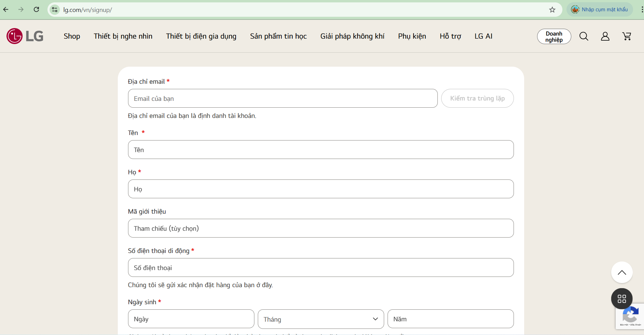Open the floating quick menu grid icon

(x=621, y=299)
